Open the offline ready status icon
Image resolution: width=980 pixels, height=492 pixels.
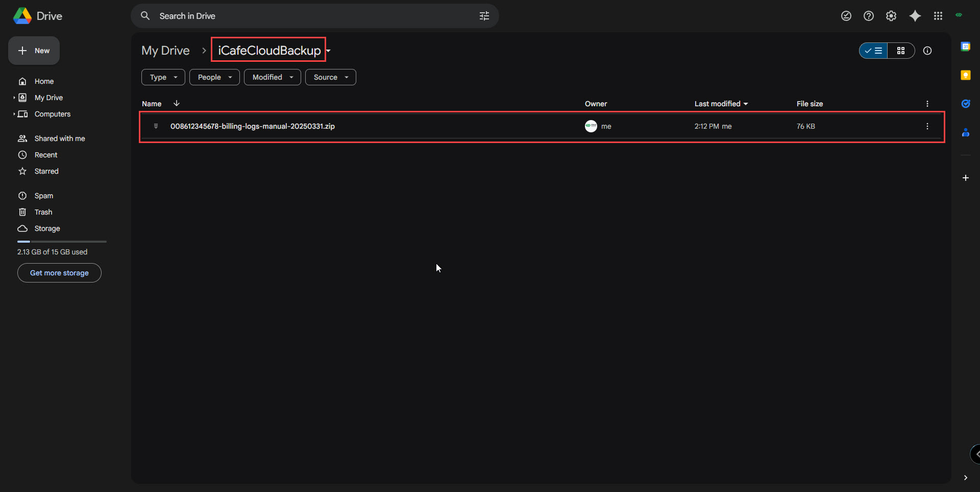pos(846,16)
